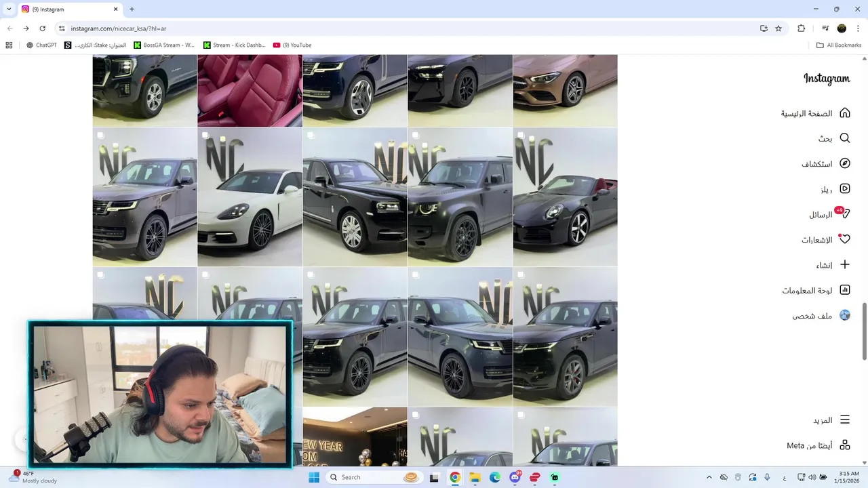Open the green Kick app on taskbar
The height and width of the screenshot is (488, 868).
click(x=555, y=477)
